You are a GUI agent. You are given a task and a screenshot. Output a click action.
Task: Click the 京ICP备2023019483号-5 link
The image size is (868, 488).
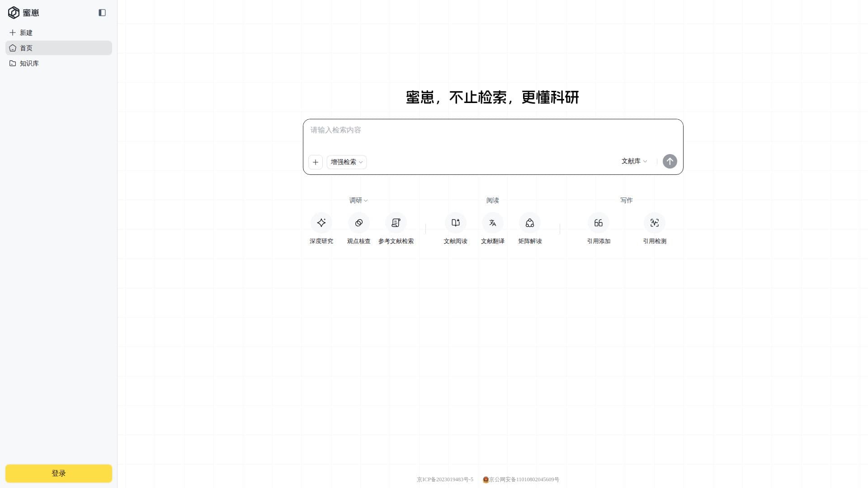pyautogui.click(x=445, y=479)
